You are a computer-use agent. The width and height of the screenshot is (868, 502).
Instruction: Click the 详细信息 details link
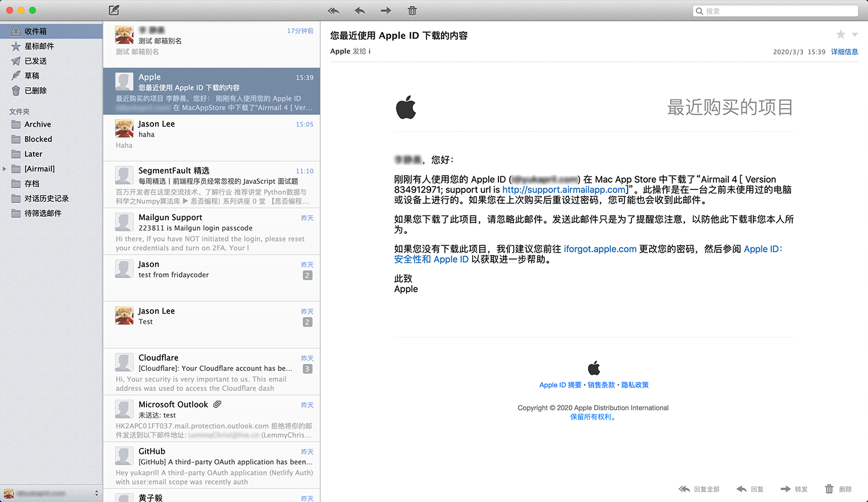tap(844, 52)
